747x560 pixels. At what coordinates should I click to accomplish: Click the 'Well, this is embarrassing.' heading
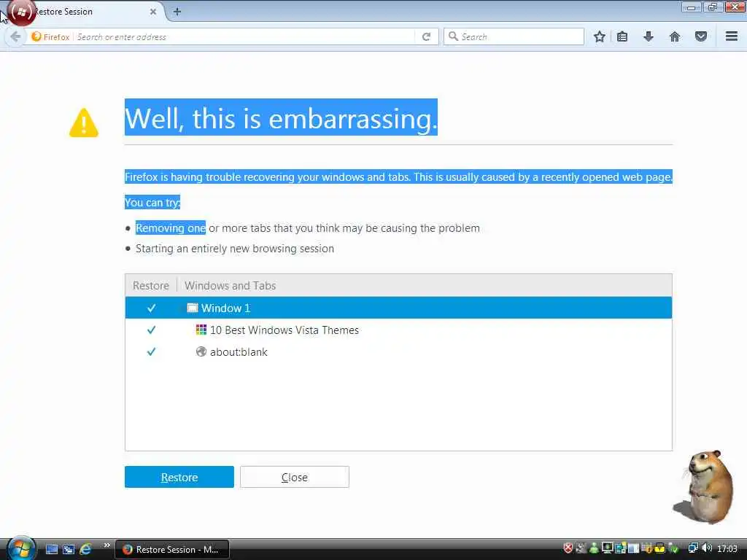point(281,117)
